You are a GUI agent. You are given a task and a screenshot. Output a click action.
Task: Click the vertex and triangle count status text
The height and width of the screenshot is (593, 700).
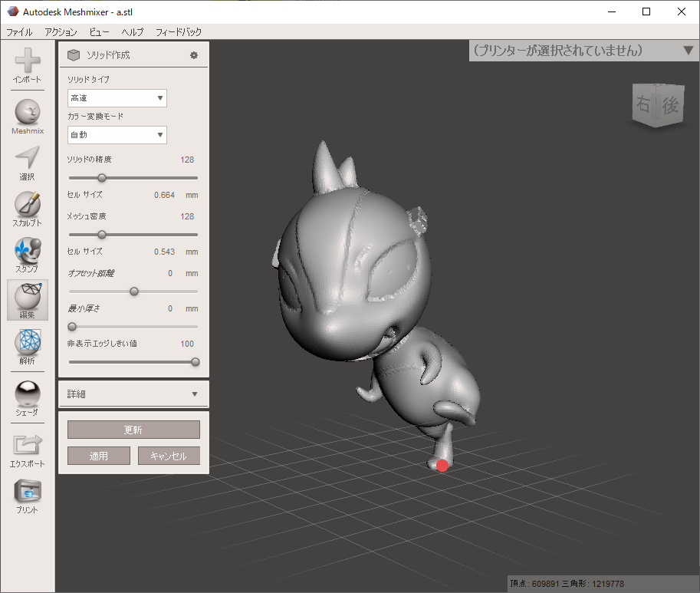567,584
